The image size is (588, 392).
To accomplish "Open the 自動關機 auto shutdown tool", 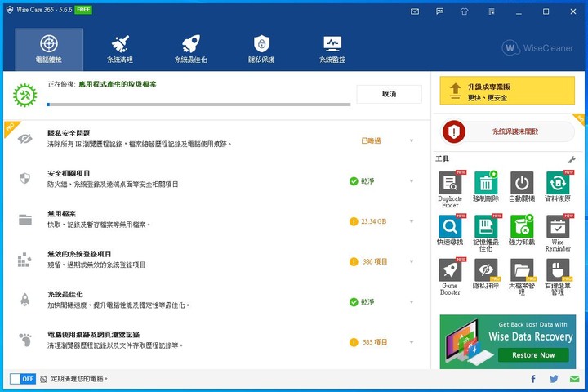I will point(522,184).
